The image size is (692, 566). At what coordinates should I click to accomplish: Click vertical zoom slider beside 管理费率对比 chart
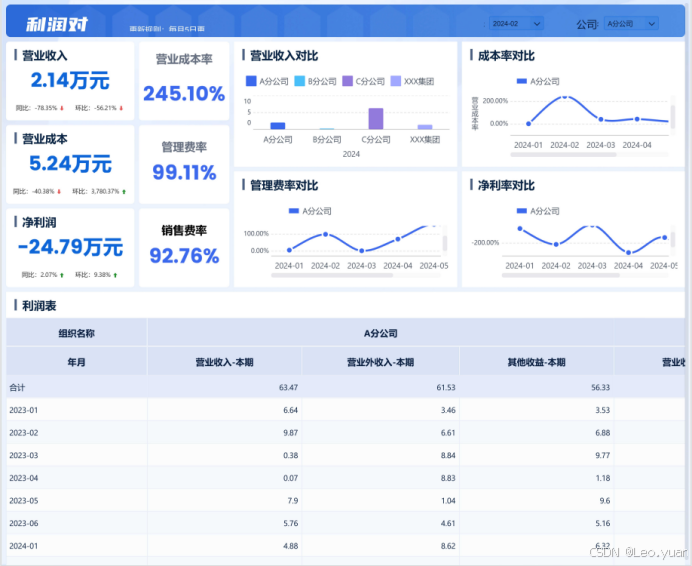tap(445, 241)
